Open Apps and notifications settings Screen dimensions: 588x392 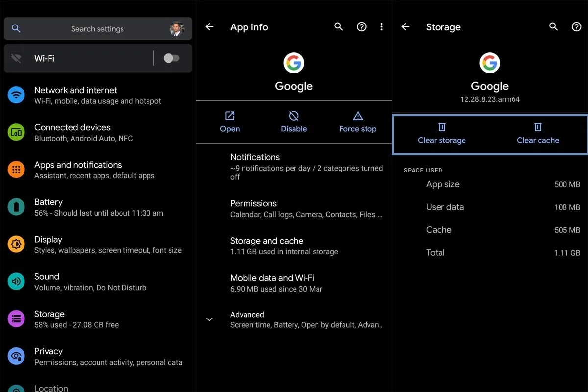point(98,170)
